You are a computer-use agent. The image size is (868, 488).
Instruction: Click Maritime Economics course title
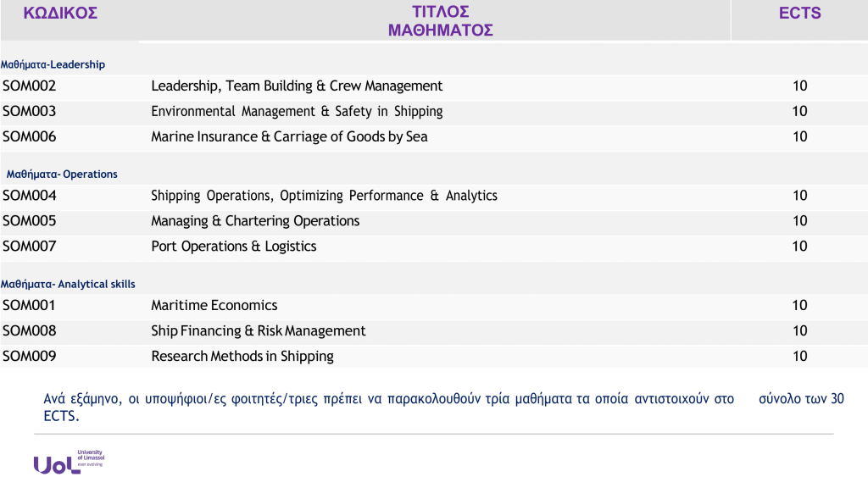[x=214, y=306]
